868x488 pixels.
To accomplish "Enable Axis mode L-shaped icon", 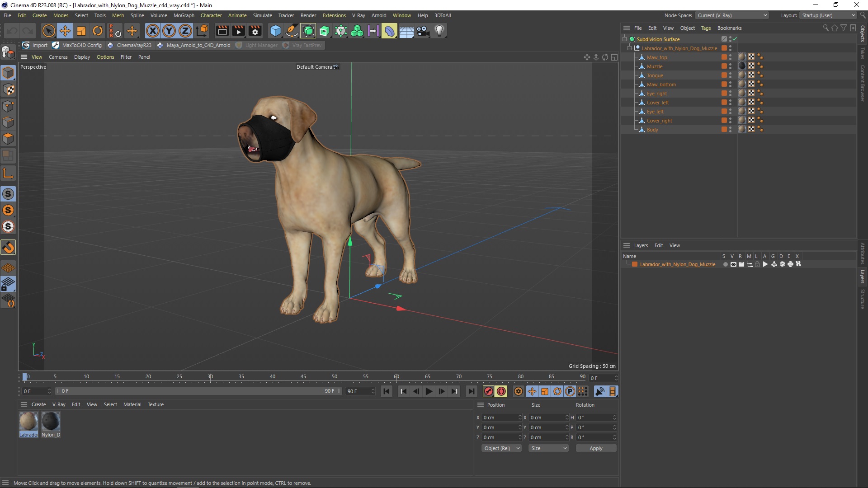I will (x=8, y=173).
